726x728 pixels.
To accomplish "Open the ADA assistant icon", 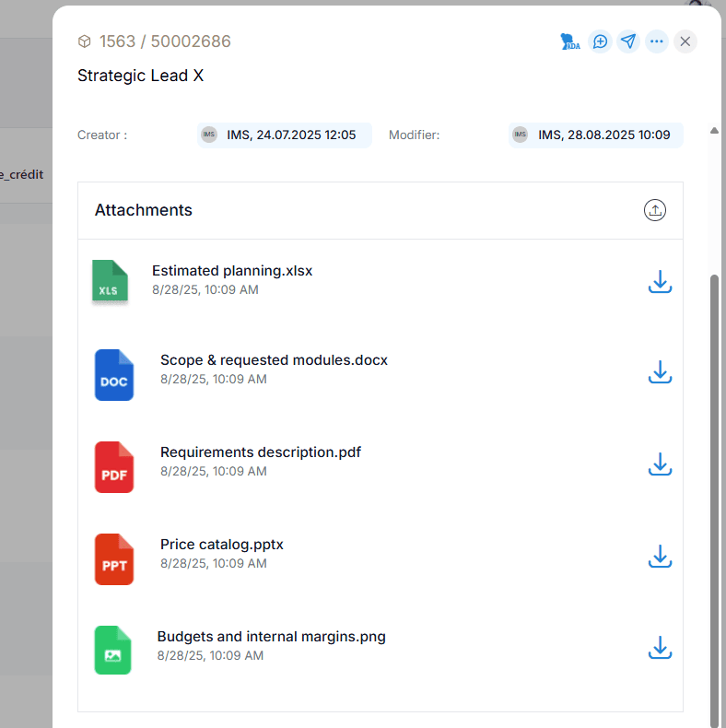I will pyautogui.click(x=570, y=41).
